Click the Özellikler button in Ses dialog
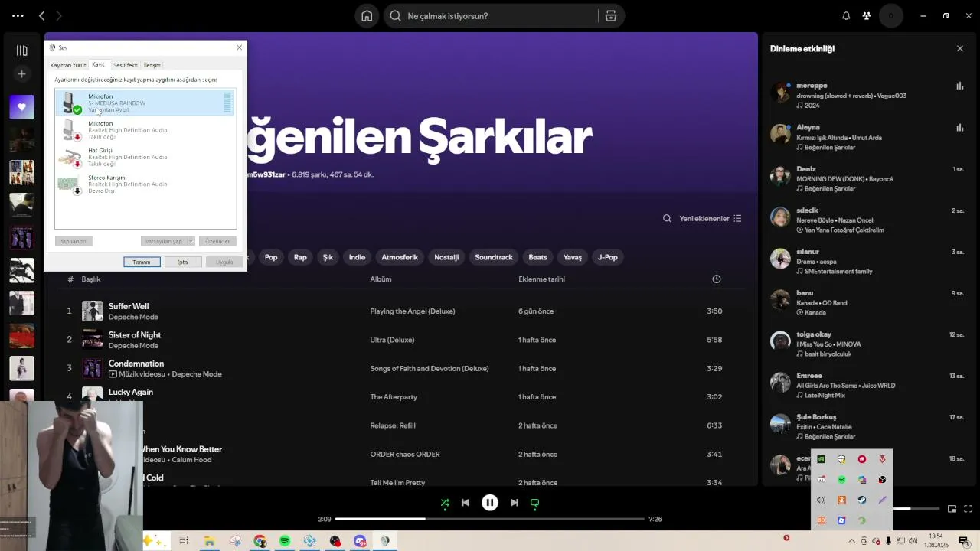The image size is (980, 551). pyautogui.click(x=217, y=242)
